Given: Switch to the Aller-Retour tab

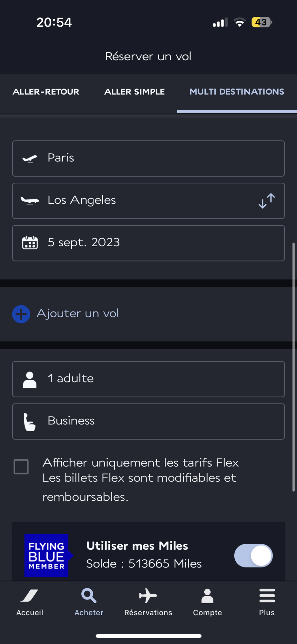Looking at the screenshot, I should click(46, 92).
